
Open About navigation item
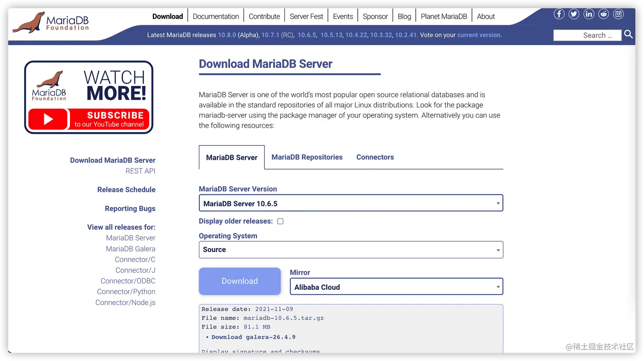point(486,16)
